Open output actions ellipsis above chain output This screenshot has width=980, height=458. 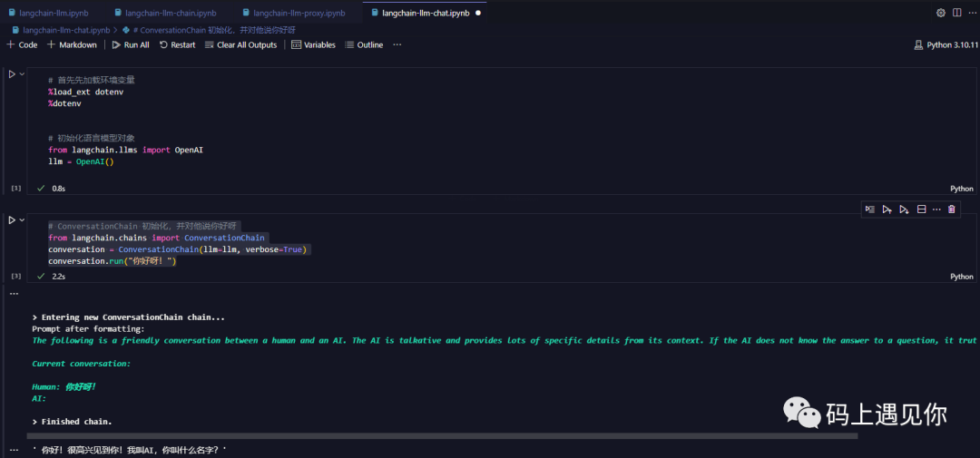point(14,294)
